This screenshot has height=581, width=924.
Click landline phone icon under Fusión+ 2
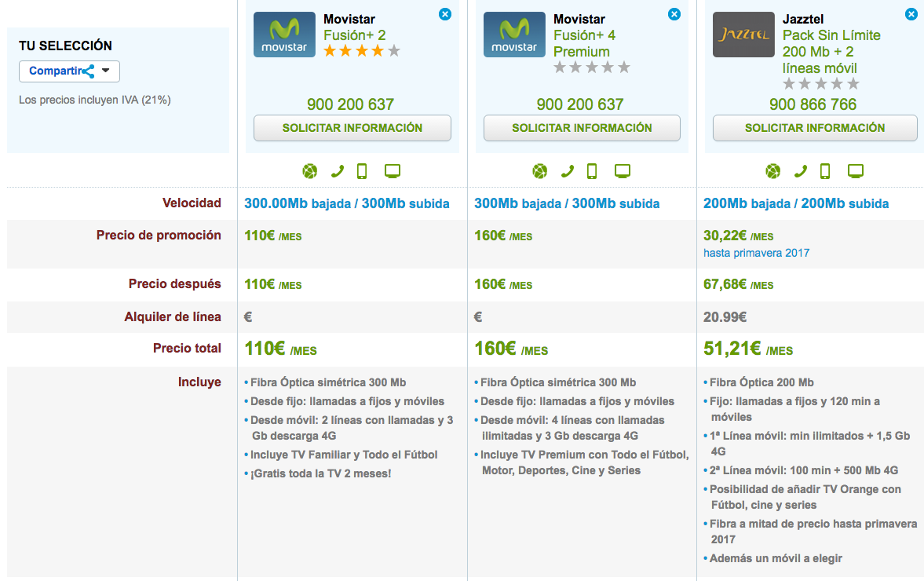[x=337, y=171]
